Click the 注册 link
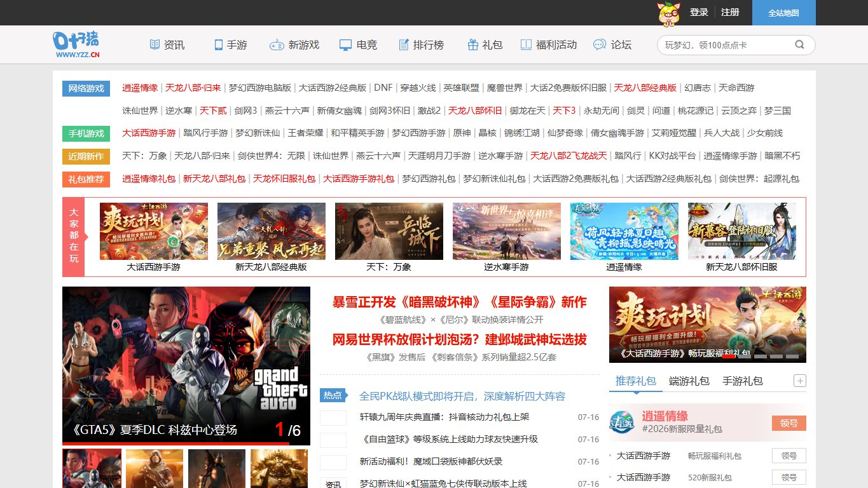 pyautogui.click(x=730, y=12)
